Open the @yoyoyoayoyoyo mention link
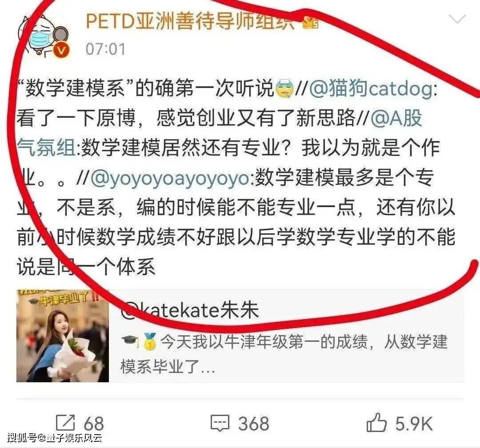This screenshot has width=480, height=448. [171, 178]
